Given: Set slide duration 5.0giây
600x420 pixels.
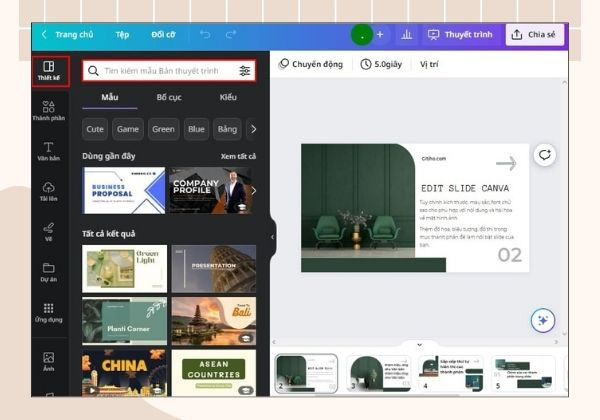Looking at the screenshot, I should (381, 64).
